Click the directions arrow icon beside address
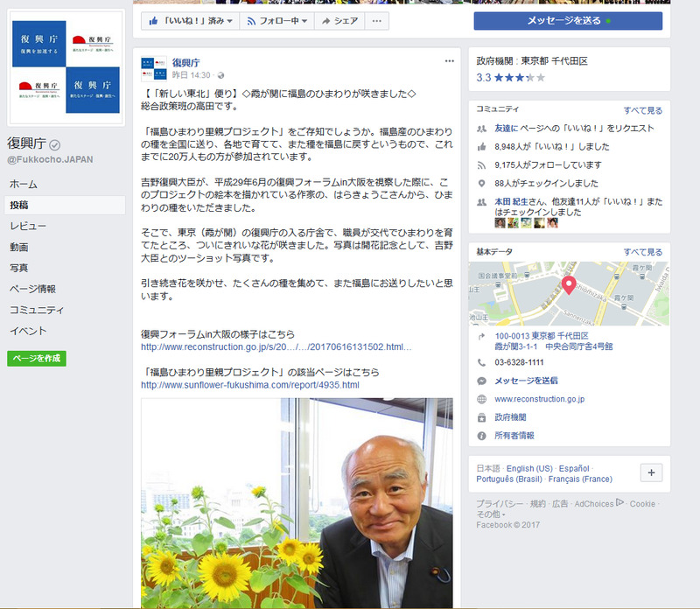The image size is (700, 609). [481, 337]
